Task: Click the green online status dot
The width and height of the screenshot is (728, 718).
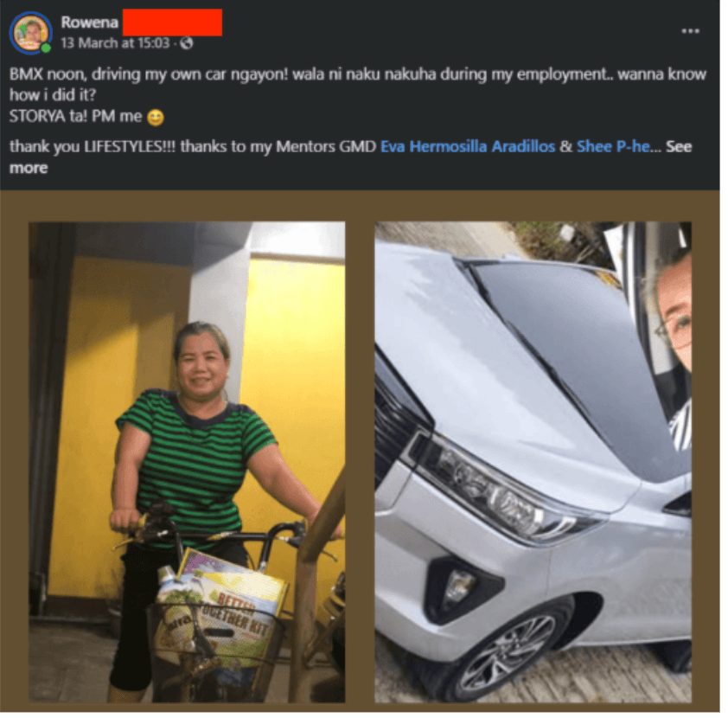Action: click(46, 48)
